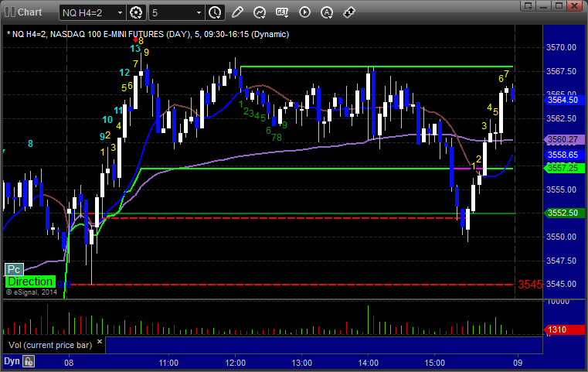588x372 pixels.
Task: Click the 3570.00 price axis label
Action: tap(561, 47)
